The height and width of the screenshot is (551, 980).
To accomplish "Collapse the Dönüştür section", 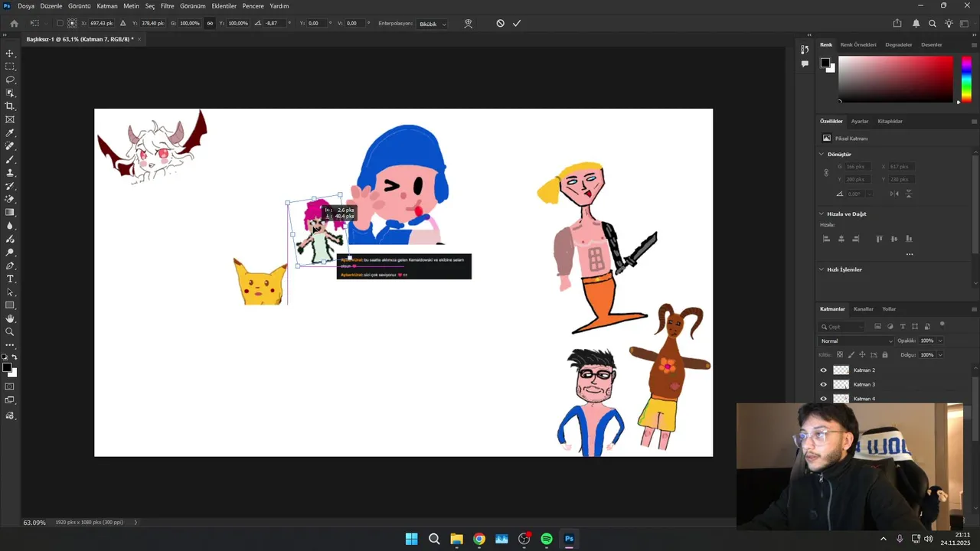I will [x=822, y=155].
